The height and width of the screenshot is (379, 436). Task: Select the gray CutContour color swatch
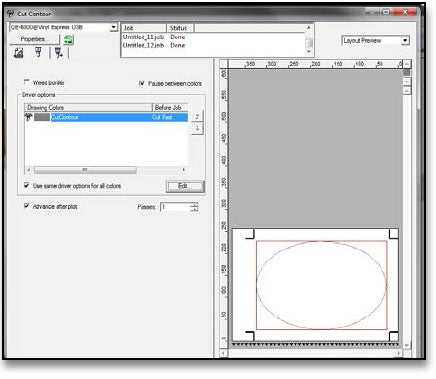pos(42,117)
